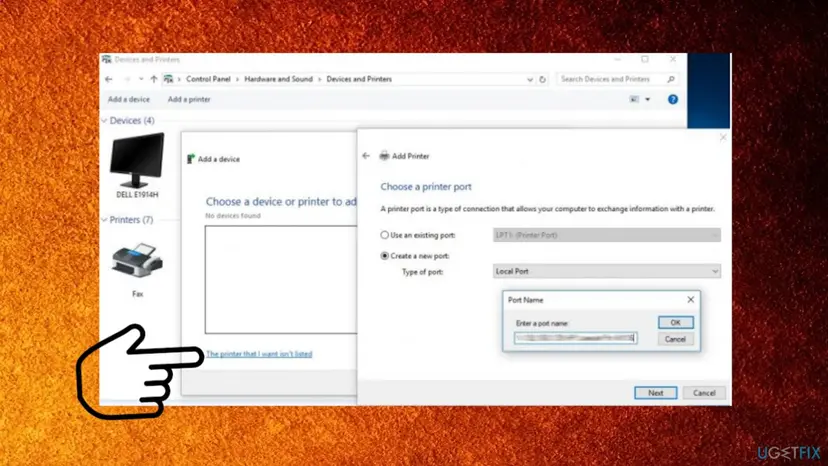Refresh the Devices and Printers view
828x466 pixels.
[542, 80]
